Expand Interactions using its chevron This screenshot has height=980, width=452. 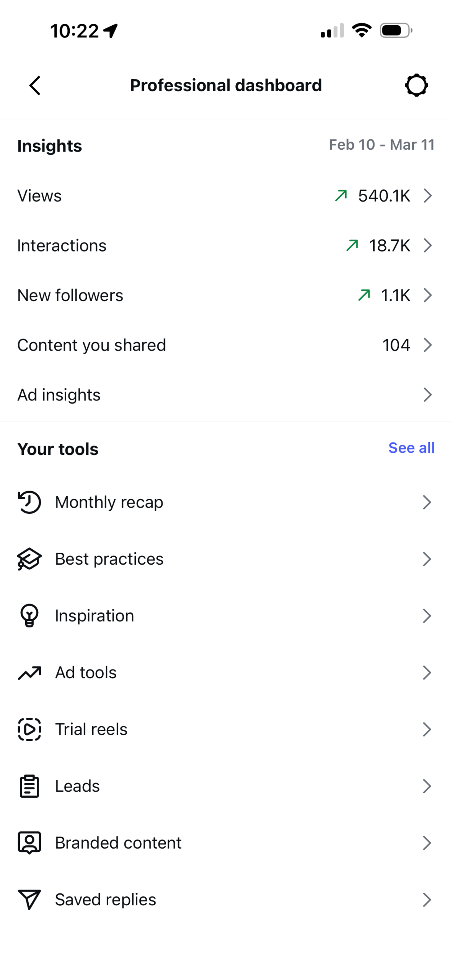click(x=428, y=245)
